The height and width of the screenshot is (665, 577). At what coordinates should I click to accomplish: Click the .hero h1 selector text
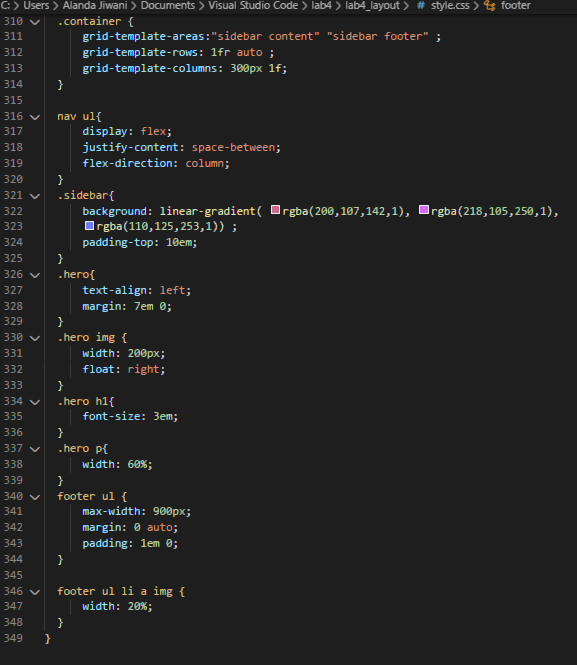point(83,401)
